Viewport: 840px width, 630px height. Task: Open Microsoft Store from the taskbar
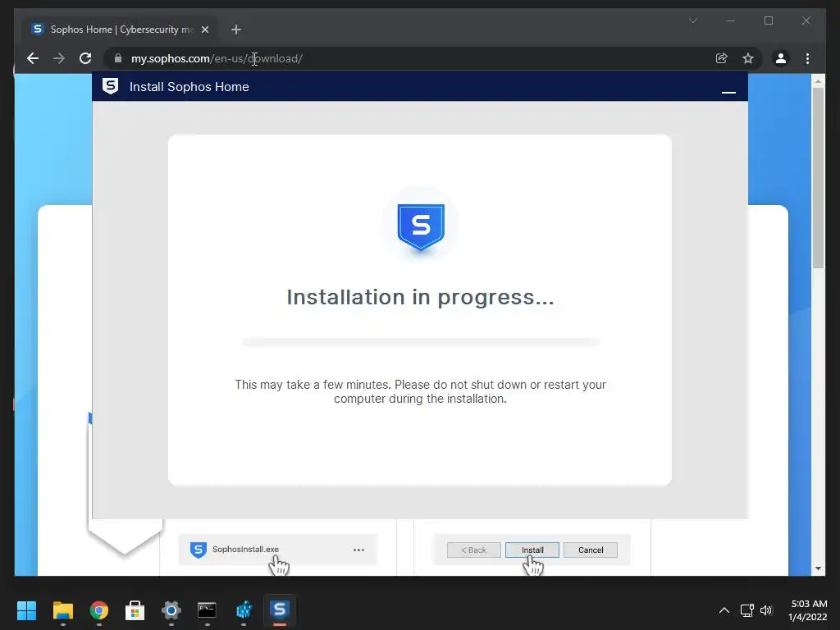[x=135, y=610]
